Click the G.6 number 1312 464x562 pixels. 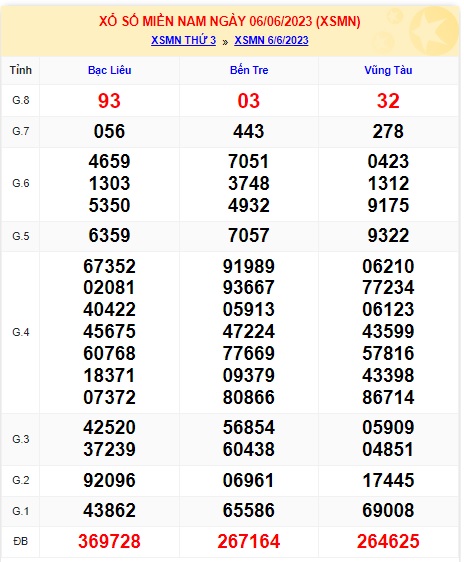pos(388,184)
